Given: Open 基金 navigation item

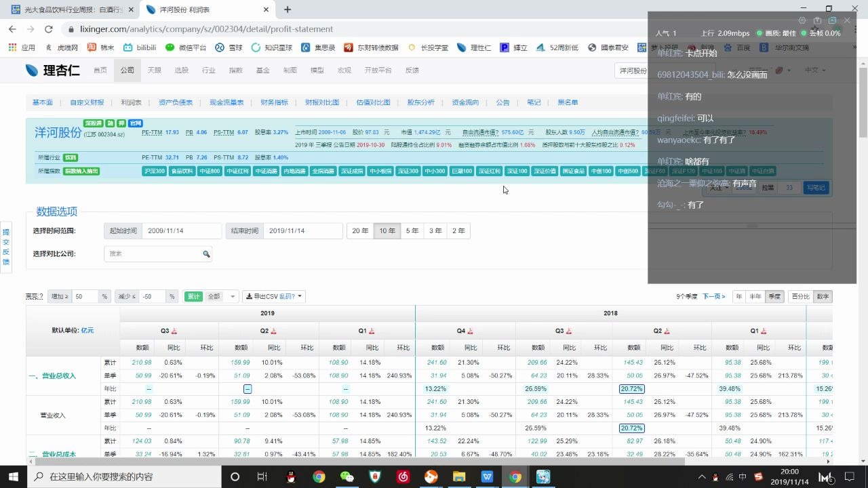Looking at the screenshot, I should point(263,70).
